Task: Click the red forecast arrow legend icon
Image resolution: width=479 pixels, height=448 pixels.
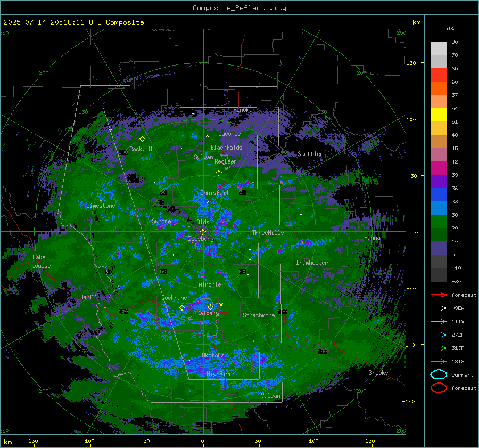Action: coord(439,295)
